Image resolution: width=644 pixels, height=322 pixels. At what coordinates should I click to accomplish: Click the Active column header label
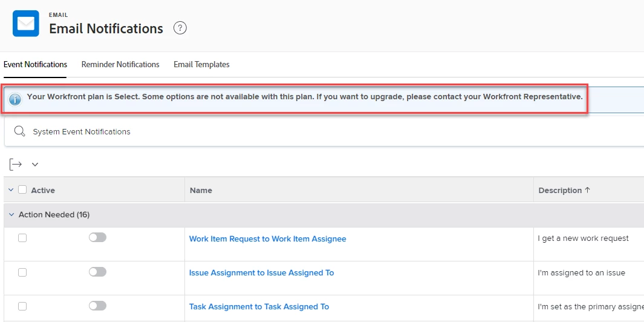(x=43, y=191)
